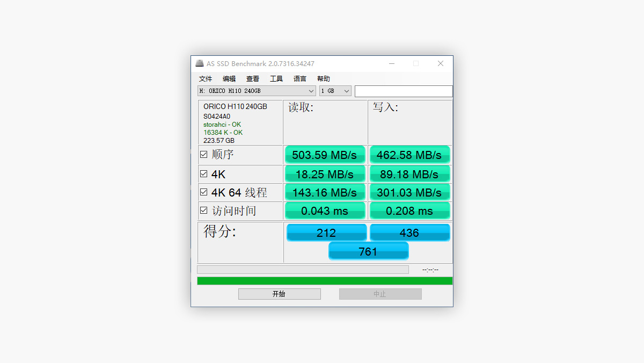
Task: Click the 143.16 MB/s result
Action: pyautogui.click(x=325, y=192)
